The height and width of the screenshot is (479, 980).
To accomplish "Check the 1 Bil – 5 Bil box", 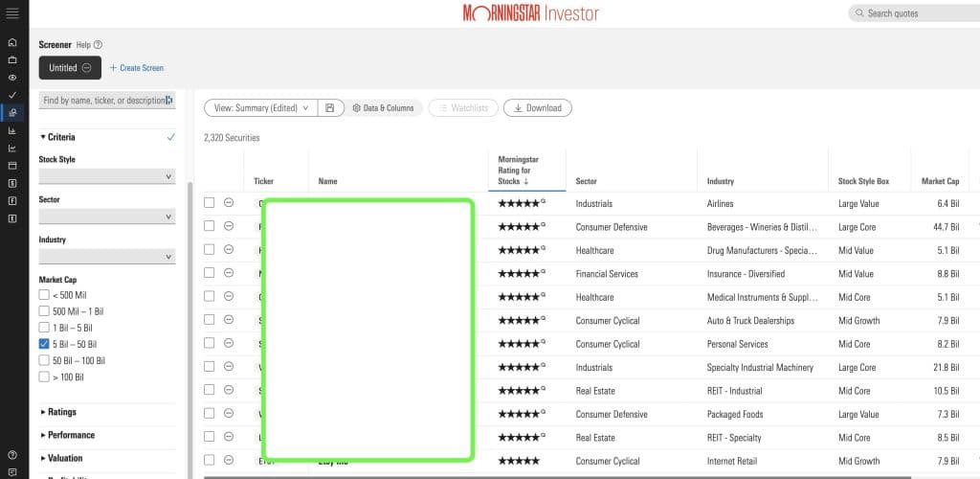I will pos(44,327).
